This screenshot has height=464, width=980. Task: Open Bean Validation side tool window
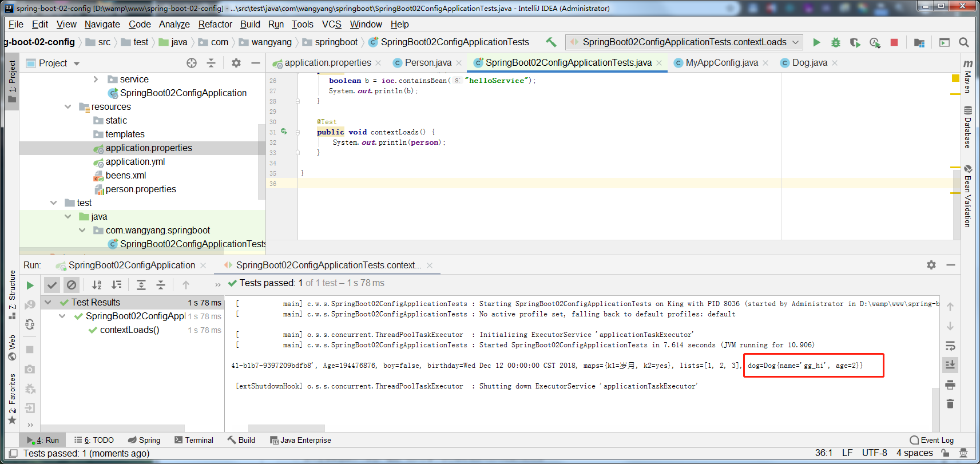tap(968, 196)
